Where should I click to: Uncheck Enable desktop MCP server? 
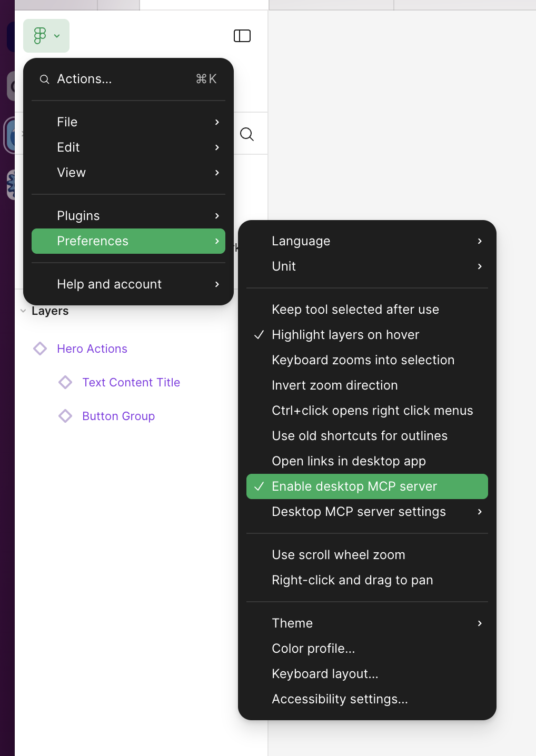click(x=354, y=486)
